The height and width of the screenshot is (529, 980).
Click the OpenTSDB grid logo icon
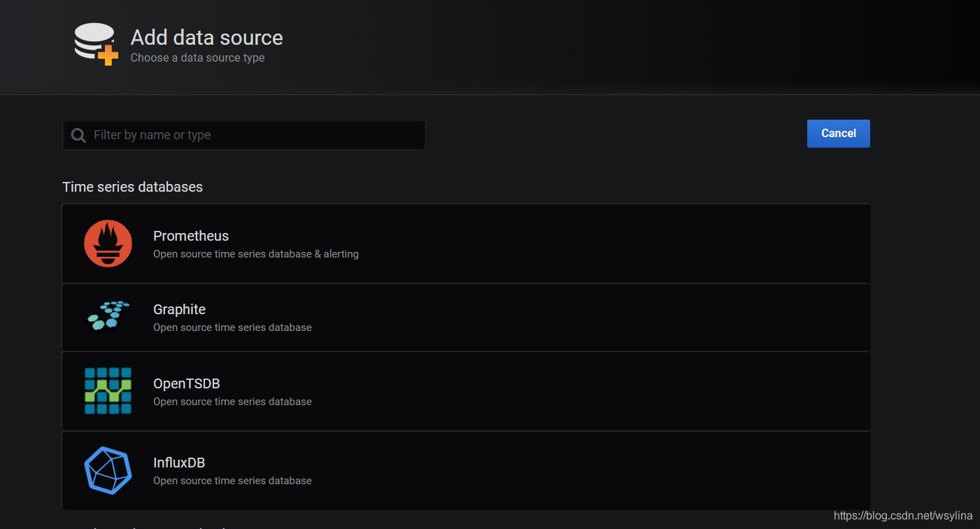click(108, 390)
